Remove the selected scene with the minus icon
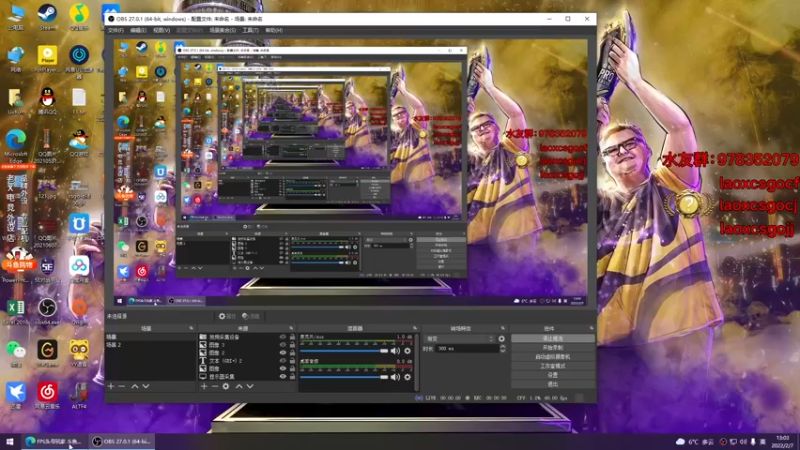The image size is (800, 450). (121, 386)
